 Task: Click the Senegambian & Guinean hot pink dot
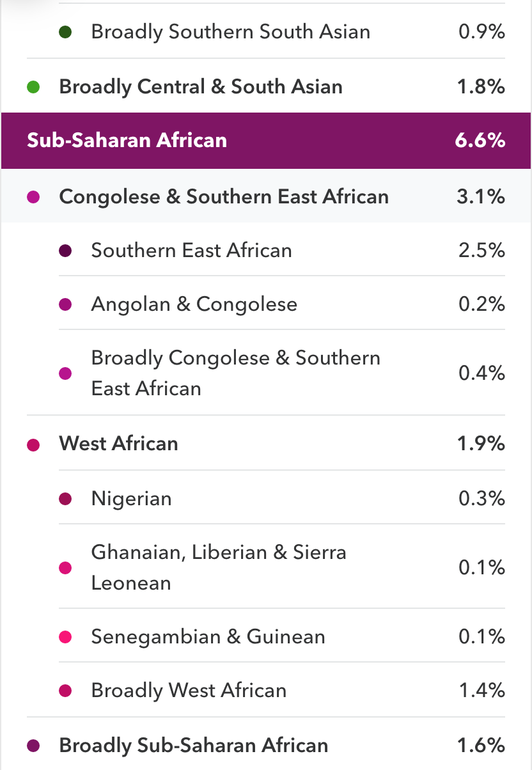(x=65, y=637)
